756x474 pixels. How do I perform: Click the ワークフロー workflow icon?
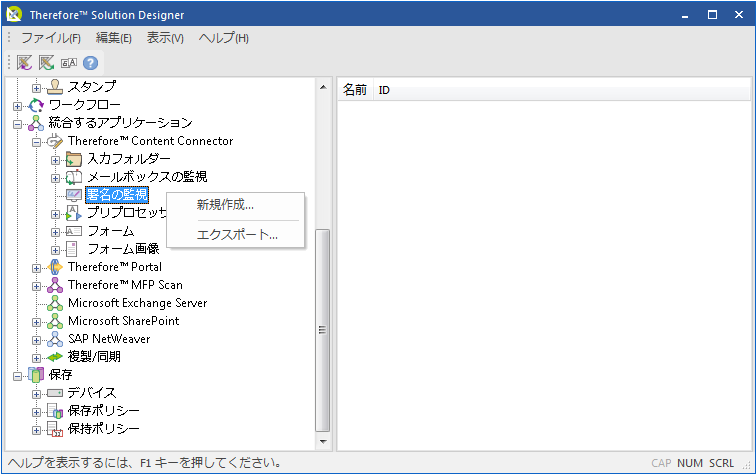click(36, 105)
